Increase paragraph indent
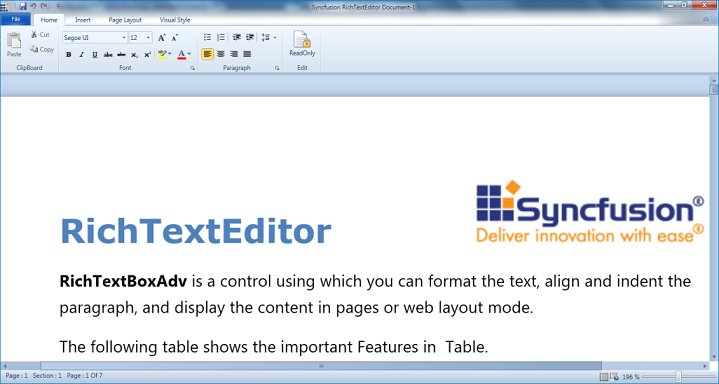 click(250, 38)
